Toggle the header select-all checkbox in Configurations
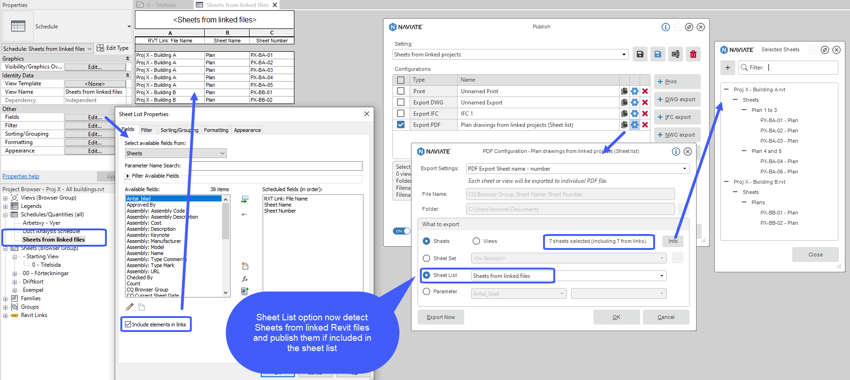 401,80
